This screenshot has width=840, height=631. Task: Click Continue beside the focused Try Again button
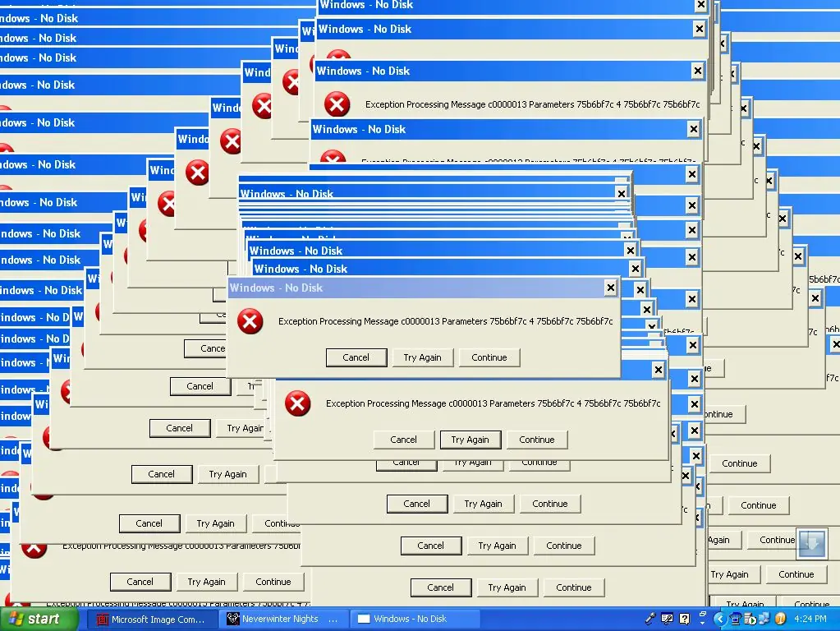coord(537,440)
